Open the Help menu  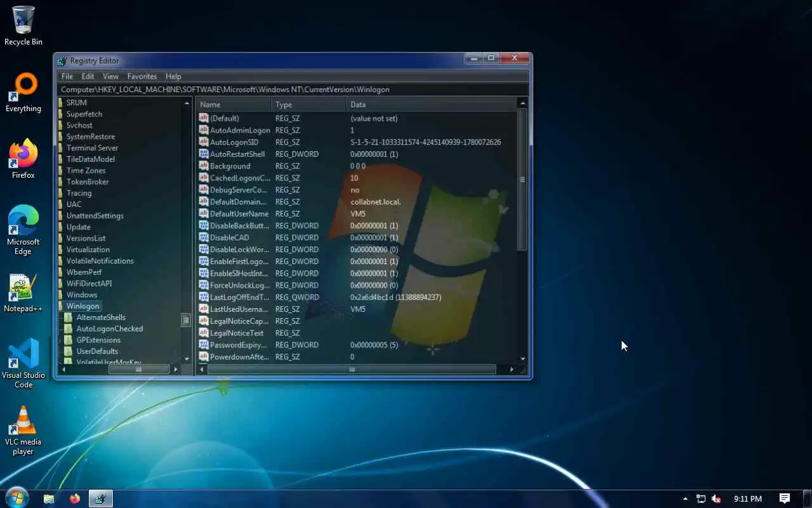(x=173, y=76)
